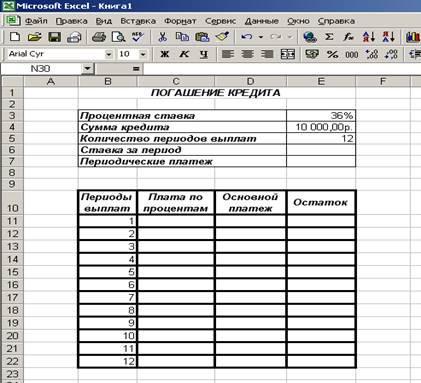Sort descending with the Z-A icon

coord(389,37)
